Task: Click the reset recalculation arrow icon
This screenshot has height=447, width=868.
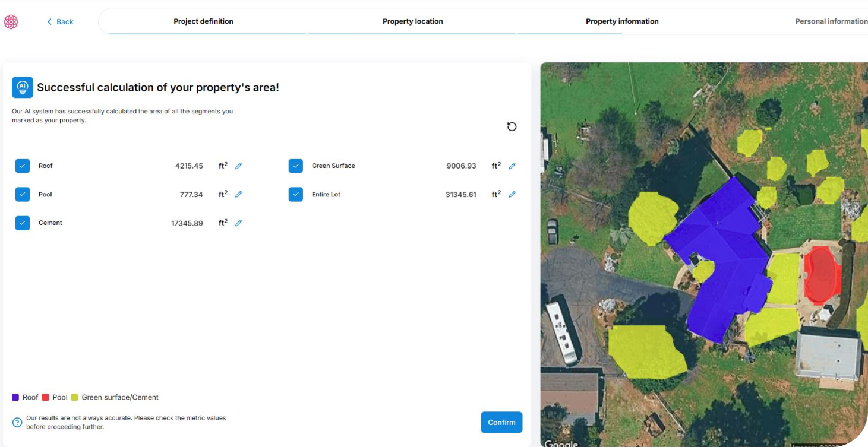Action: [x=512, y=126]
